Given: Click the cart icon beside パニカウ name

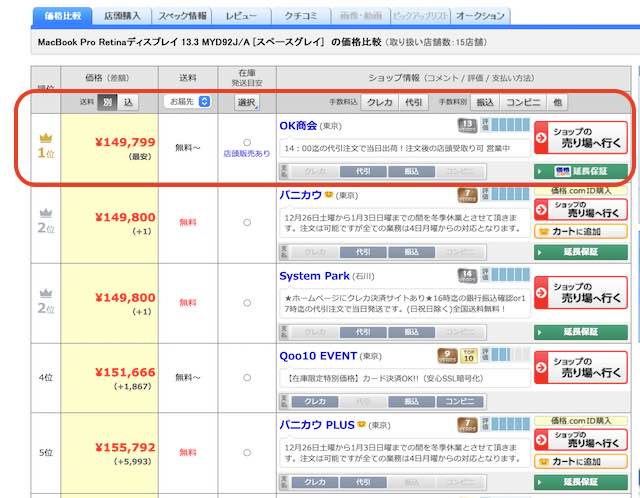Looking at the screenshot, I should (329, 195).
